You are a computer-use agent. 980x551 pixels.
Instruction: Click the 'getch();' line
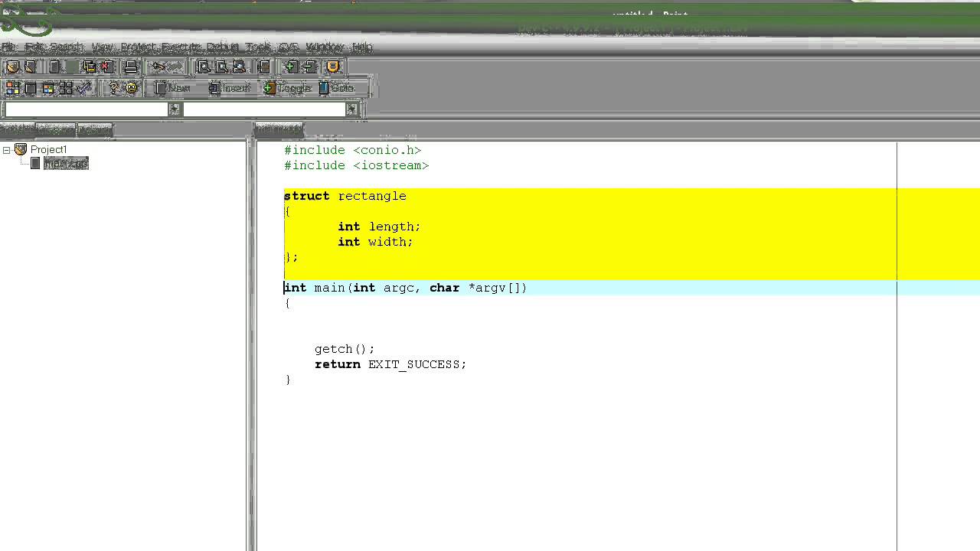(345, 349)
